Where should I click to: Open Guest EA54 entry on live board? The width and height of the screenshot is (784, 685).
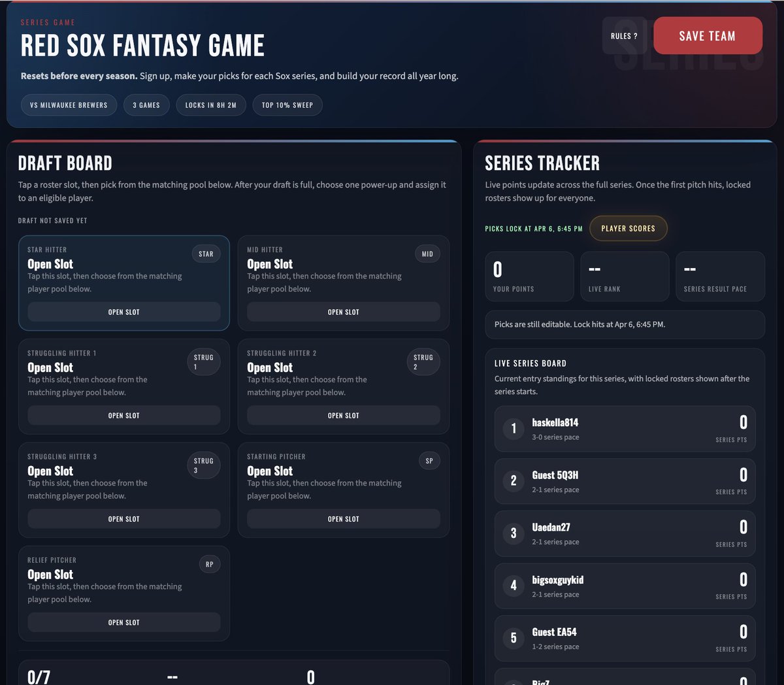coord(625,638)
